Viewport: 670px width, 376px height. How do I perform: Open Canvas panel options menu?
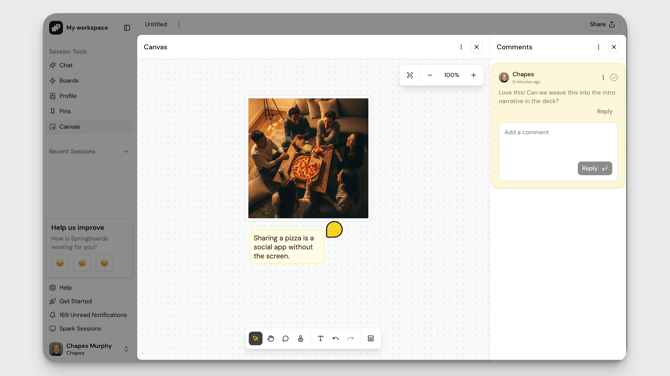pyautogui.click(x=461, y=47)
